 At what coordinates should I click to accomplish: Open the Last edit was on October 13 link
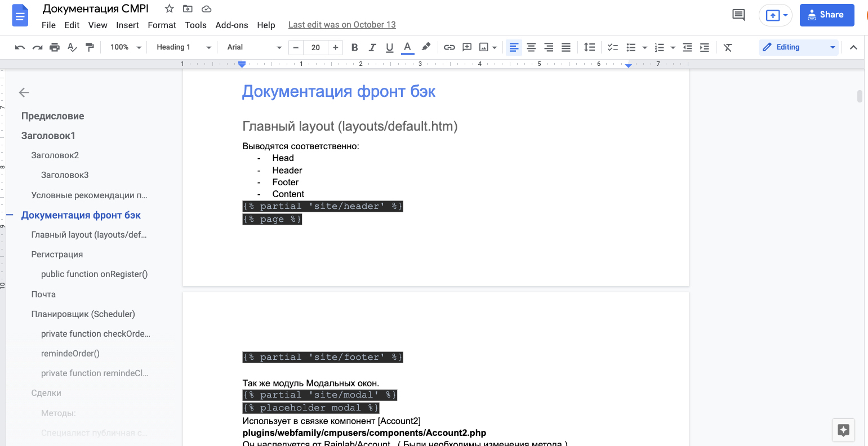click(x=342, y=25)
